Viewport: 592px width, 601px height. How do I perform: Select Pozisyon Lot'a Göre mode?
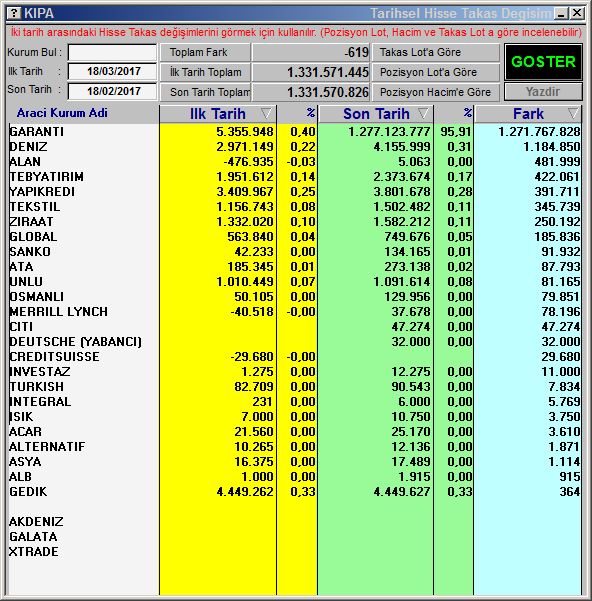coord(436,72)
